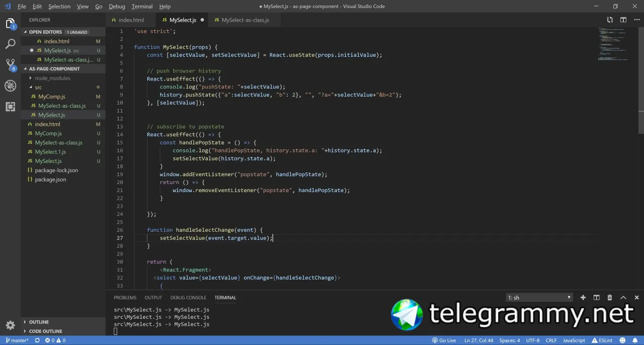
Task: Click 'Ln 27, Col 44' cursor position
Action: (478, 340)
